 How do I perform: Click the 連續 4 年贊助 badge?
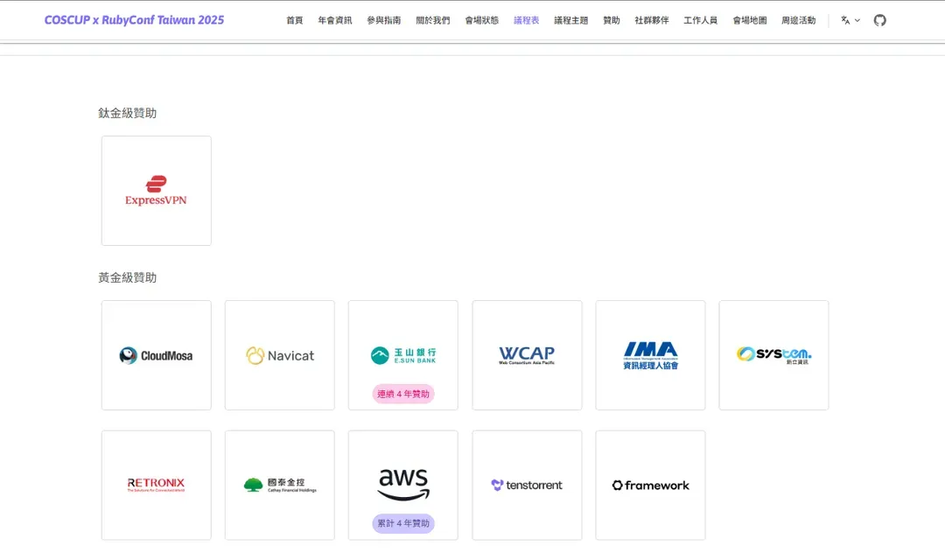pos(402,395)
